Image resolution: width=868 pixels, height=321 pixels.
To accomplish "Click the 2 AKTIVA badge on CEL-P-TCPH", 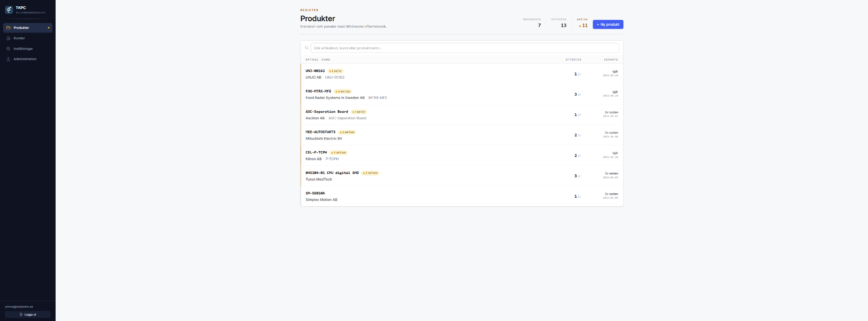I will click(x=339, y=153).
